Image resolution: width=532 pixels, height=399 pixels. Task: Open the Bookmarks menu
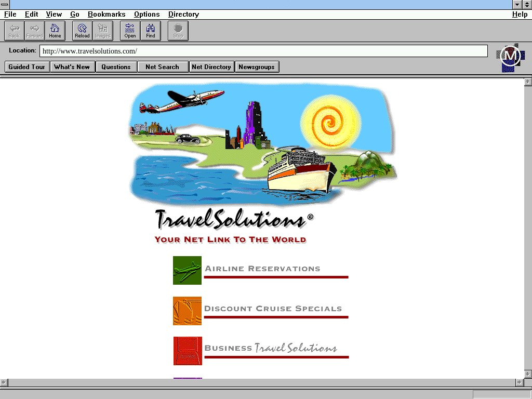pyautogui.click(x=107, y=15)
